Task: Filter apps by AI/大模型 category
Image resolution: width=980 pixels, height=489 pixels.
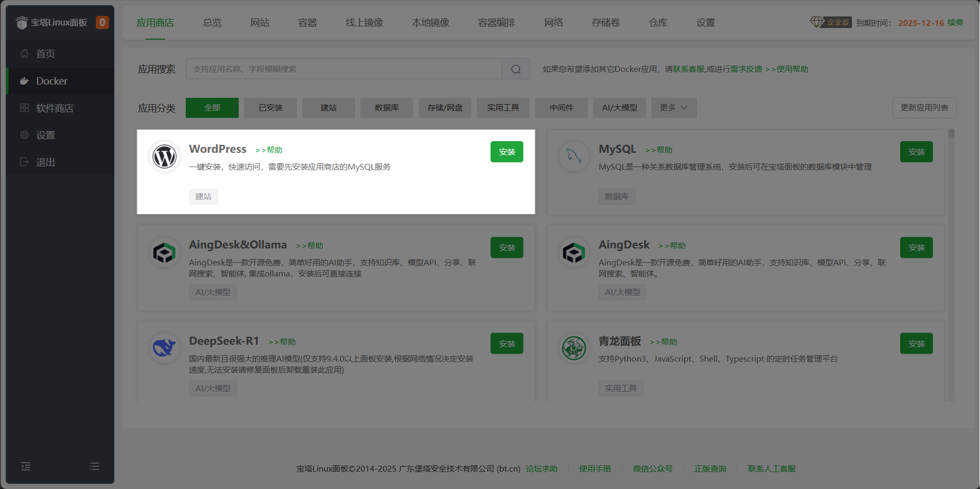Action: pyautogui.click(x=619, y=107)
